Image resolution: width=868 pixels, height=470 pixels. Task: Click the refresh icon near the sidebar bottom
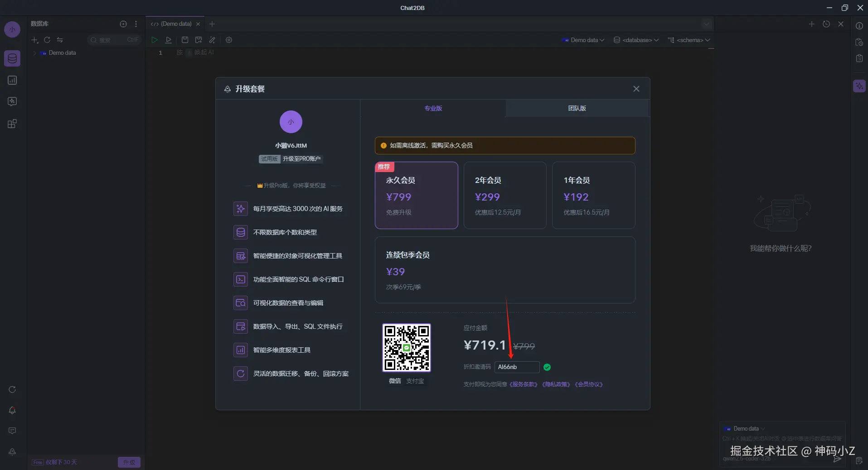[12, 389]
